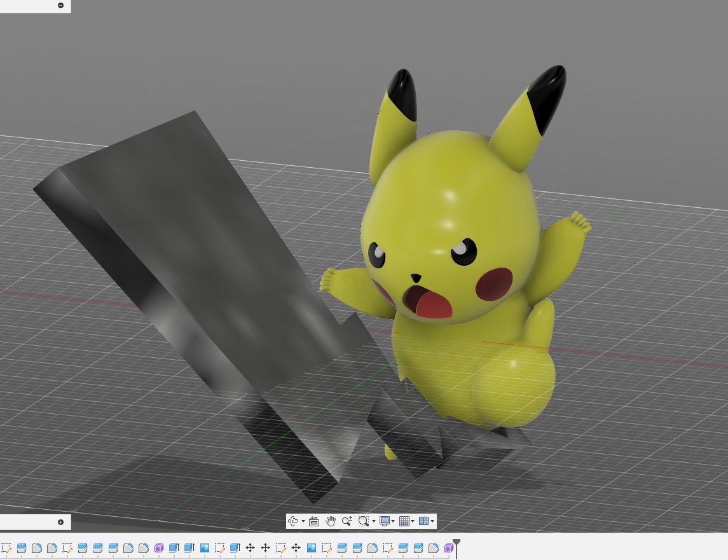This screenshot has height=560, width=728.
Task: Select the Move feature just before second canvas image
Action: point(296,548)
